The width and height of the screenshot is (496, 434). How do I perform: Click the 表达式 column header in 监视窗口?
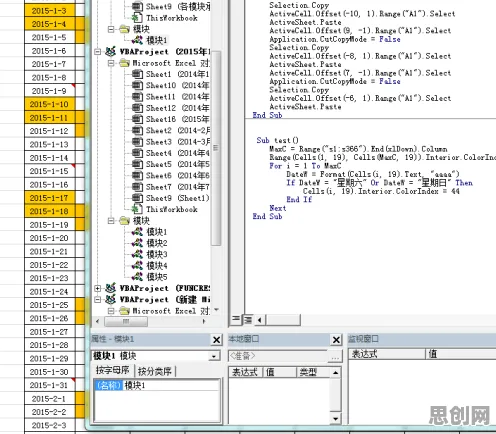pyautogui.click(x=387, y=354)
